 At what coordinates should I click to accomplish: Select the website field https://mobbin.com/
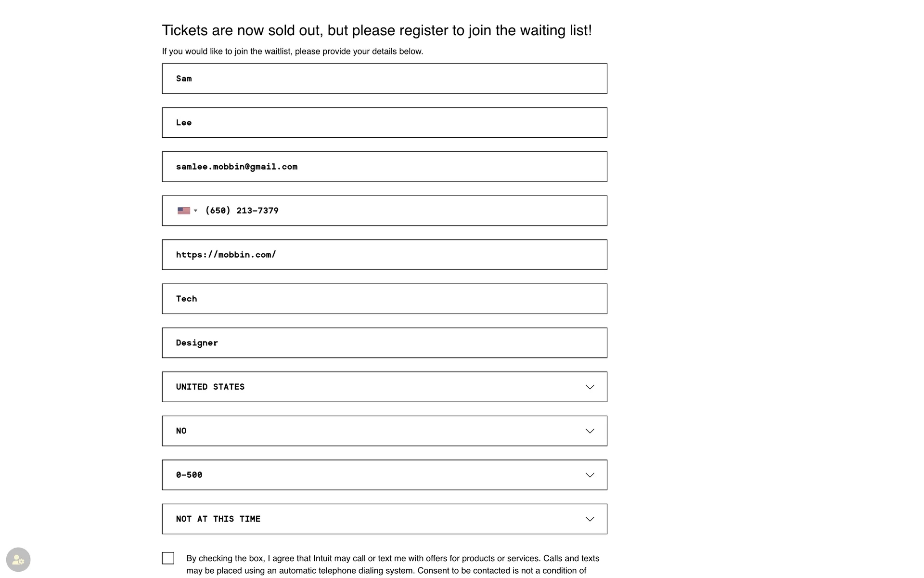click(385, 255)
